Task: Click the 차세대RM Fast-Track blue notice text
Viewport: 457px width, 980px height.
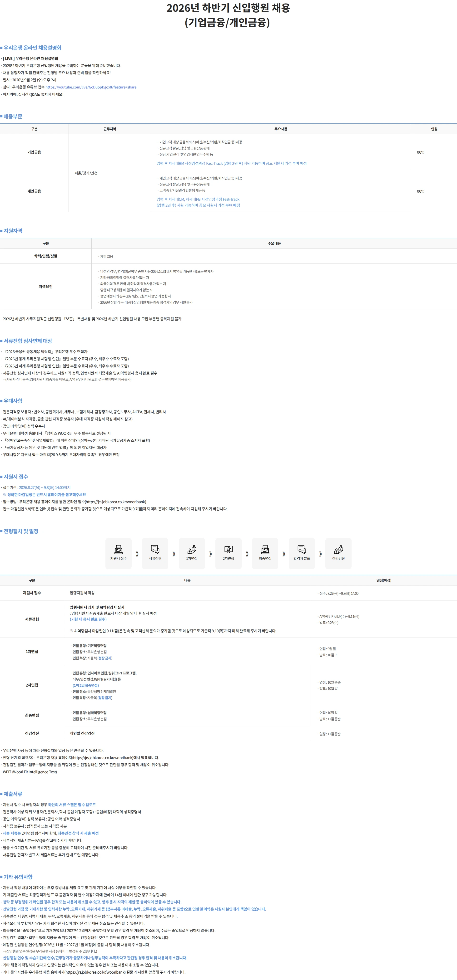Action: click(x=232, y=163)
